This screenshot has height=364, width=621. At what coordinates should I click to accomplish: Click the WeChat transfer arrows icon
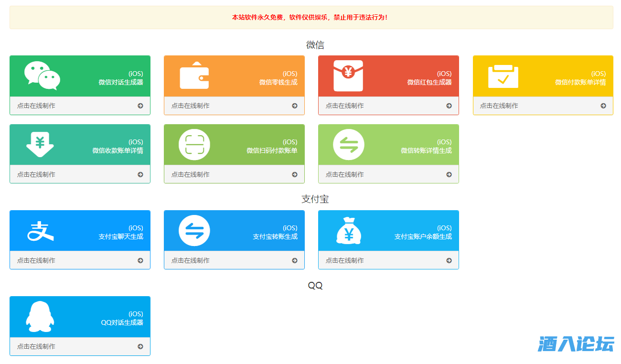point(348,145)
